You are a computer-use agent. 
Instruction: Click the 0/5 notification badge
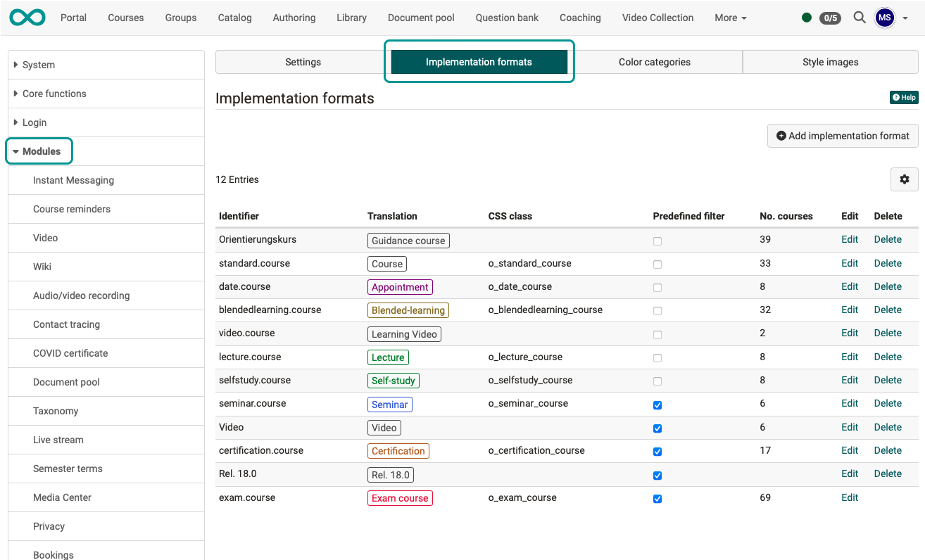pos(830,18)
